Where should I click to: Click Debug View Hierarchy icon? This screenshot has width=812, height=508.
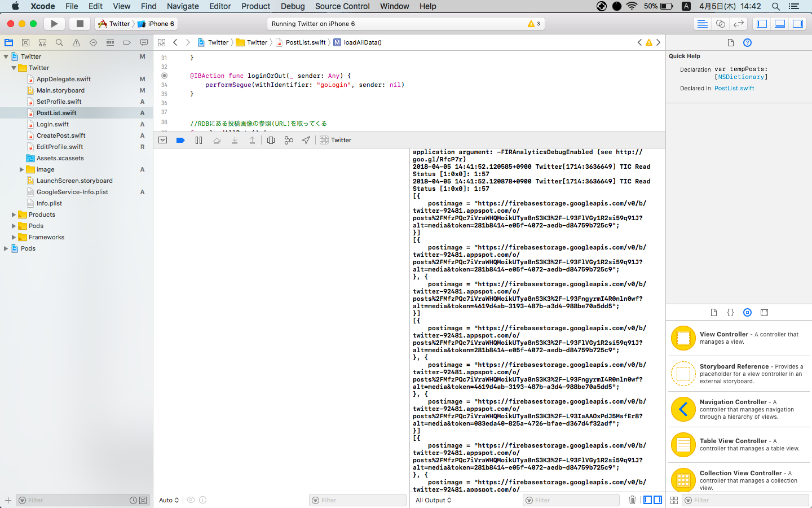[271, 140]
